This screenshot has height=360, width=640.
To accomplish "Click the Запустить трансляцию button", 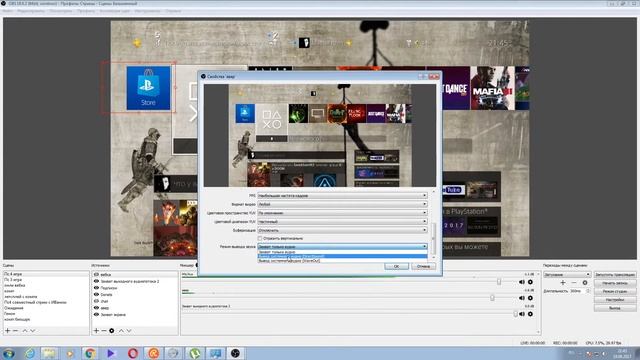I will tap(615, 274).
